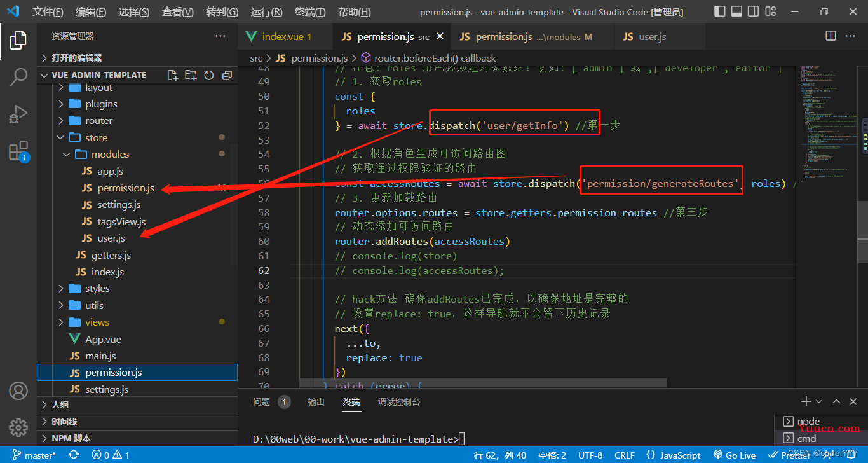The image size is (868, 463).
Task: Open the 文件(F) menu
Action: 48,12
